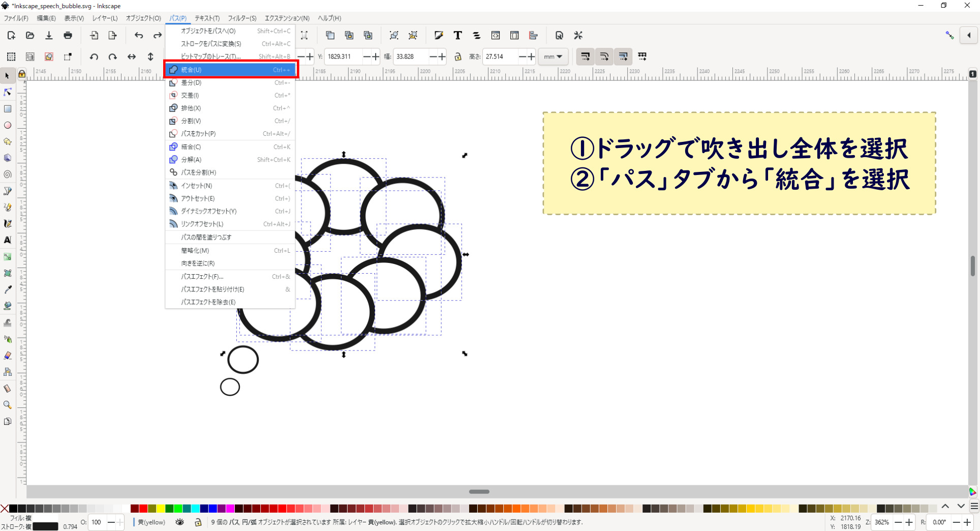This screenshot has height=531, width=980.
Task: Select the Text tool from the toolbox
Action: click(x=8, y=240)
